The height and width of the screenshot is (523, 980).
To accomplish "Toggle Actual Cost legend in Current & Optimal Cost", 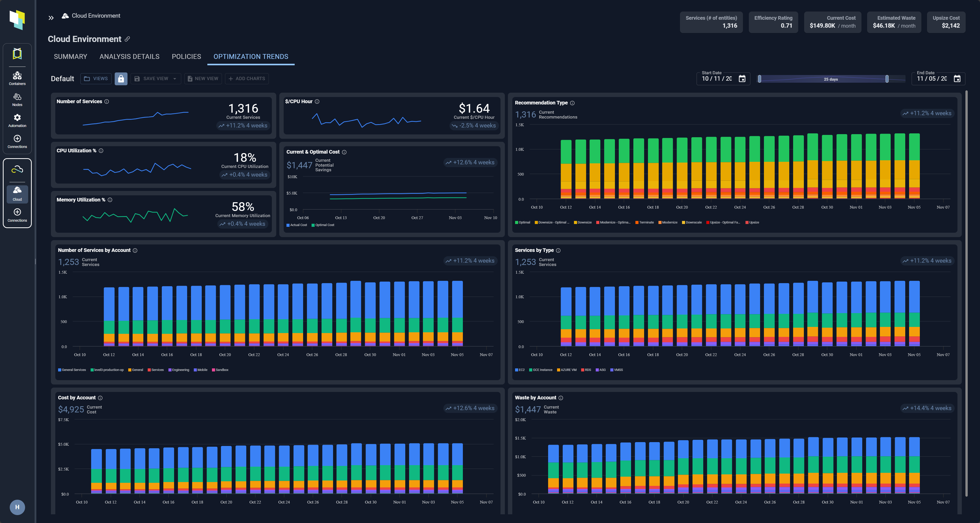I will (296, 225).
